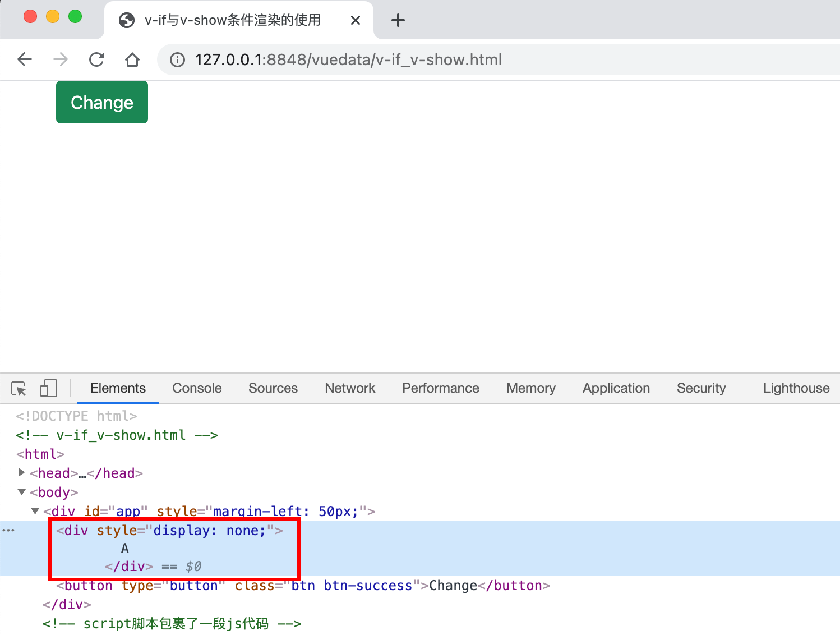
Task: Go to the browser home page
Action: (x=132, y=59)
